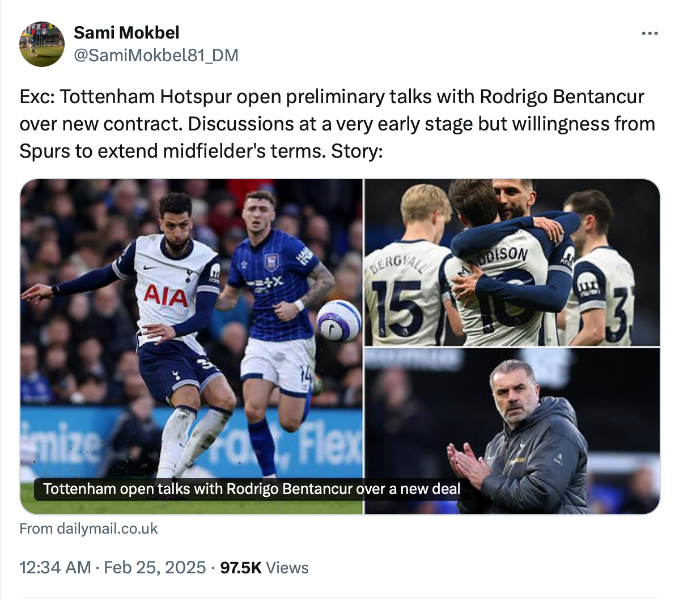This screenshot has width=679, height=600.
Task: Click the football in the left photo
Action: click(x=337, y=320)
